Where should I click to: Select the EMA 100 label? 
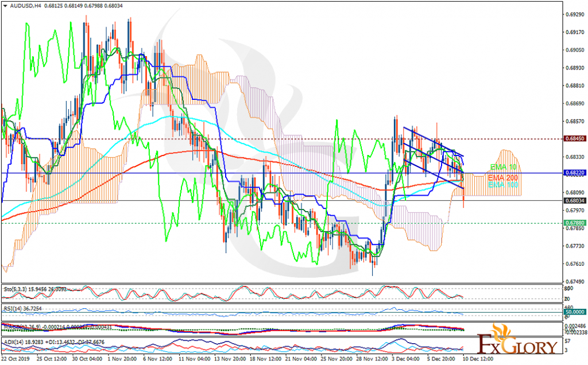pos(503,185)
